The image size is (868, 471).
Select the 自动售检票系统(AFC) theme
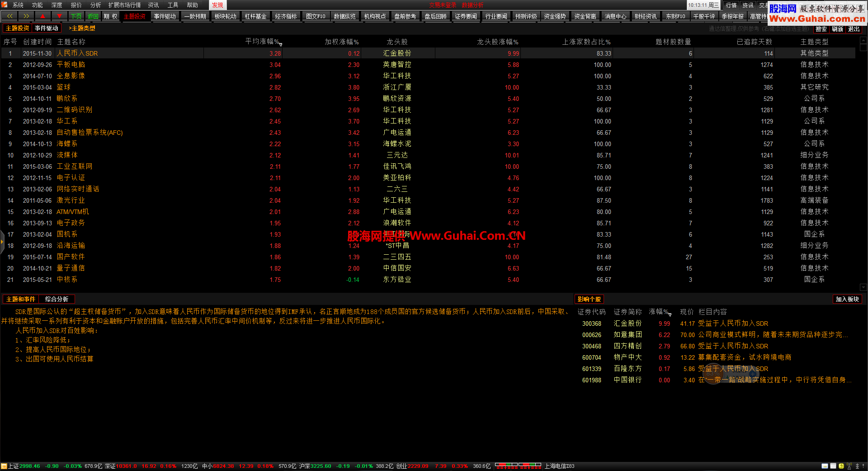(90, 133)
